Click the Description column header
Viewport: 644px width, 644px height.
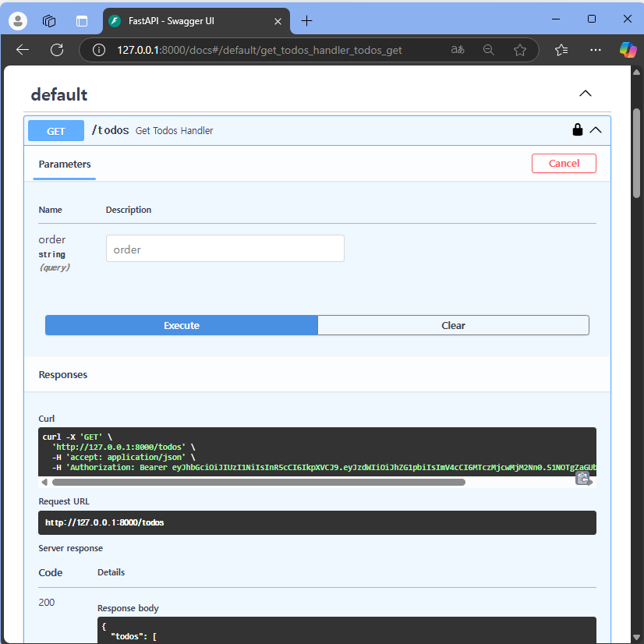click(x=129, y=210)
